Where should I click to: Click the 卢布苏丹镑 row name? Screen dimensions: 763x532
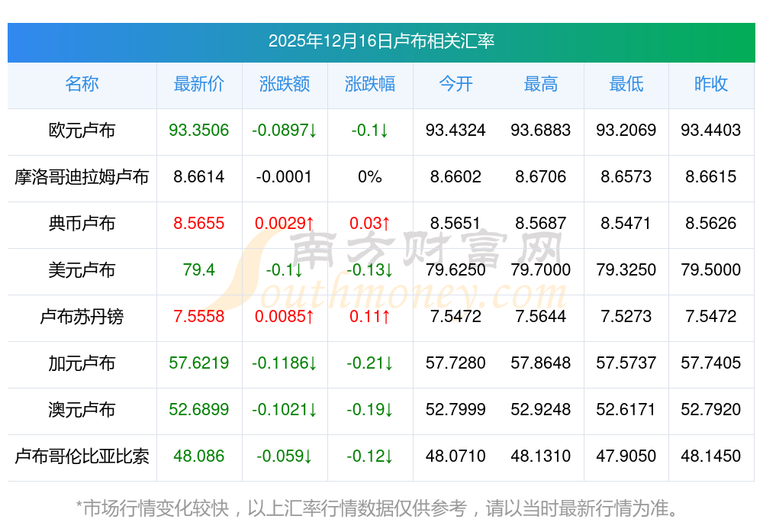[82, 317]
